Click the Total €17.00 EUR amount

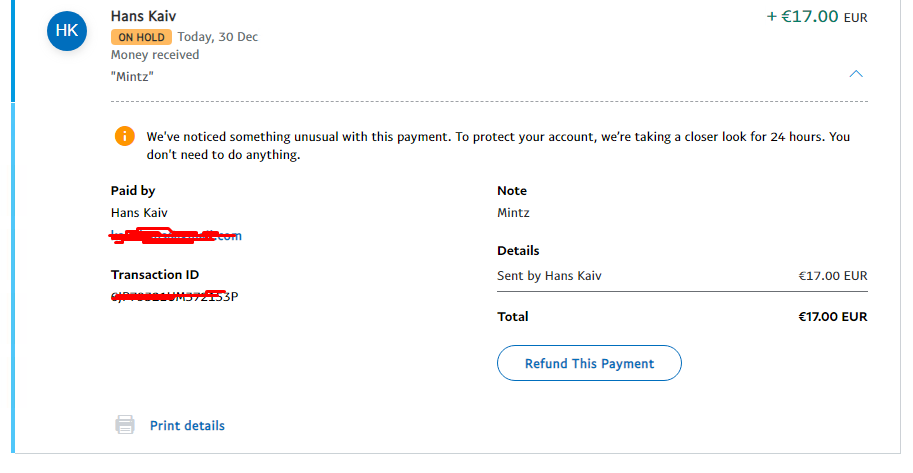click(x=833, y=316)
